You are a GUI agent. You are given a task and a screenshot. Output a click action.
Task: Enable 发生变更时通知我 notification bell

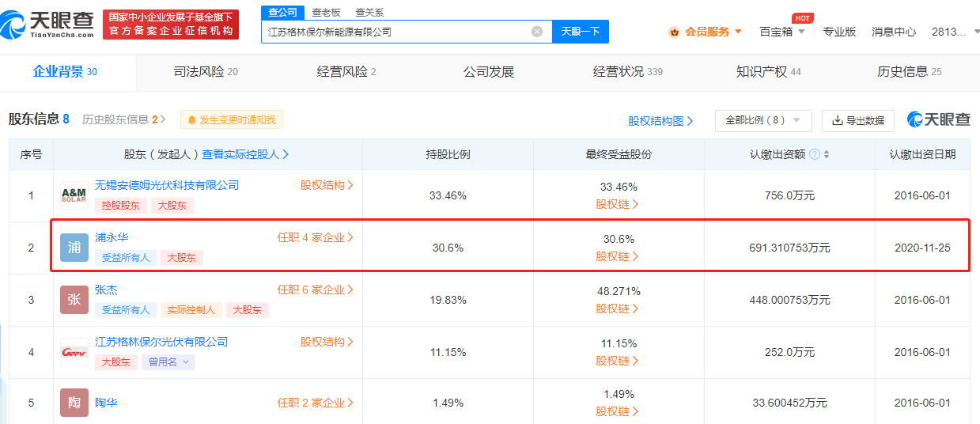232,120
